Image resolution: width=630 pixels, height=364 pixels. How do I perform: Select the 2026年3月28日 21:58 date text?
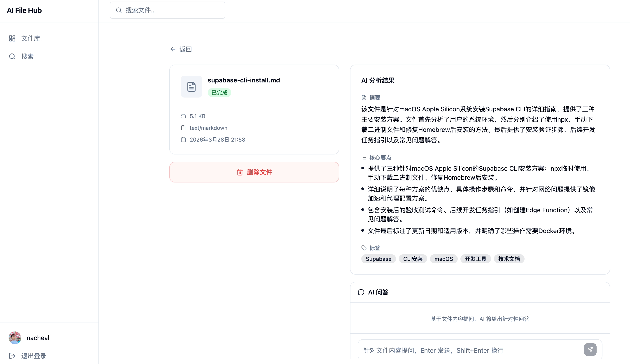coord(217,140)
